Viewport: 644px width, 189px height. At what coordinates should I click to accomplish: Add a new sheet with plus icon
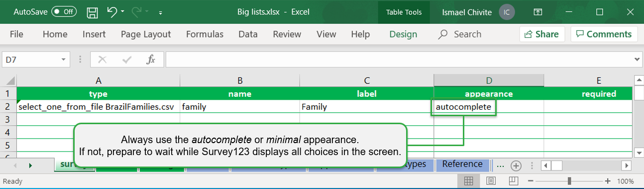coord(516,166)
